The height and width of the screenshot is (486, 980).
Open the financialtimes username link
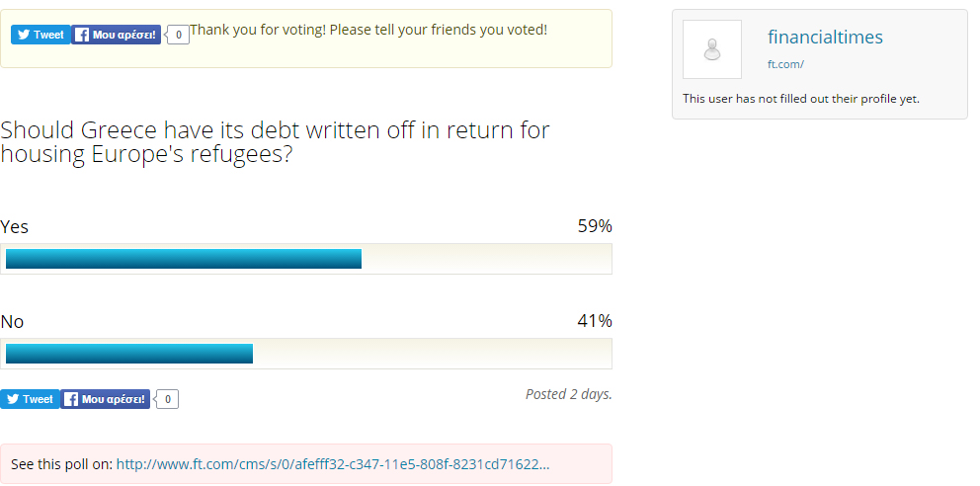tap(825, 38)
